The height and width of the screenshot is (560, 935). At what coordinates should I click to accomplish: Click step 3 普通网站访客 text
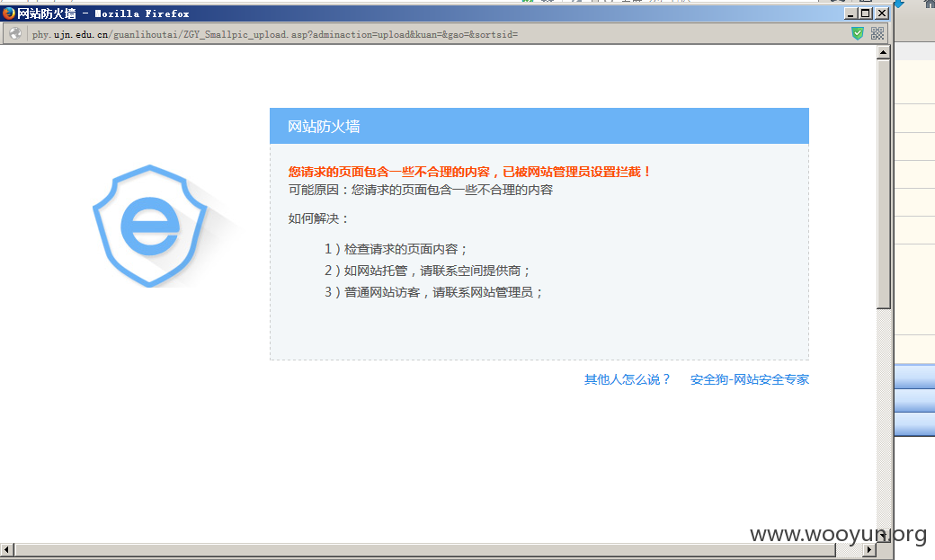[433, 291]
